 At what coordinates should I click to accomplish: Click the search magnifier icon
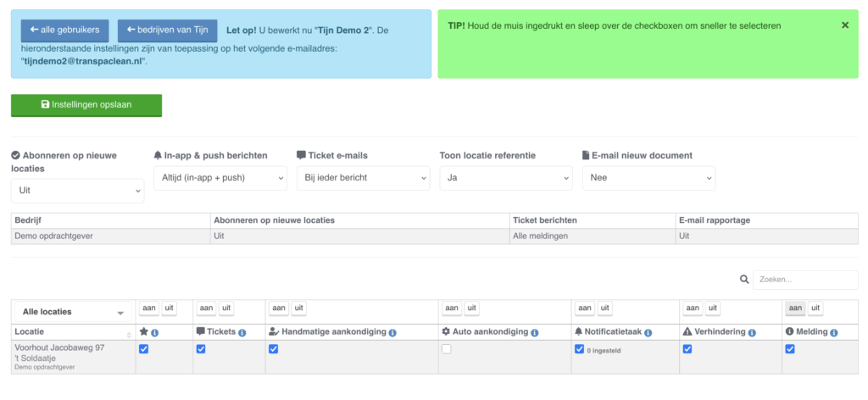pos(744,280)
